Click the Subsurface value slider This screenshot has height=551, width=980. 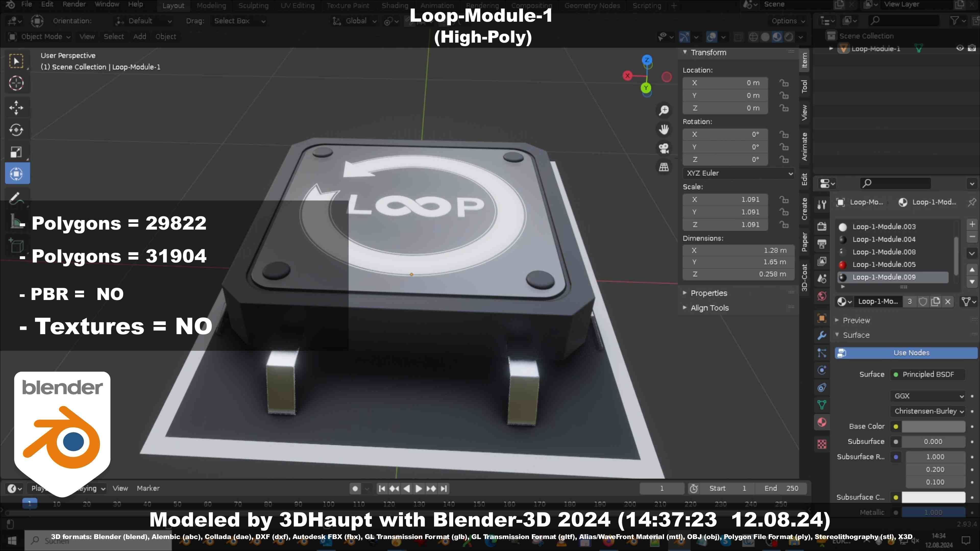[933, 442]
